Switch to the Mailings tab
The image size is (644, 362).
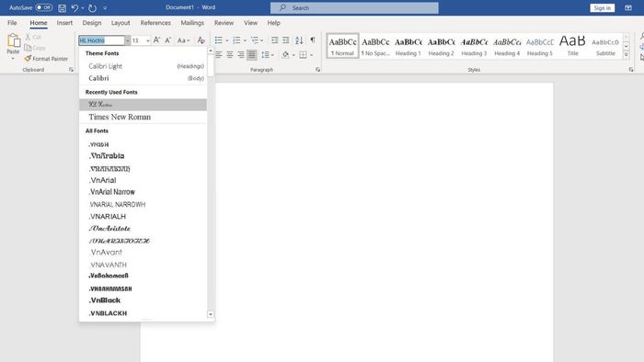point(192,23)
